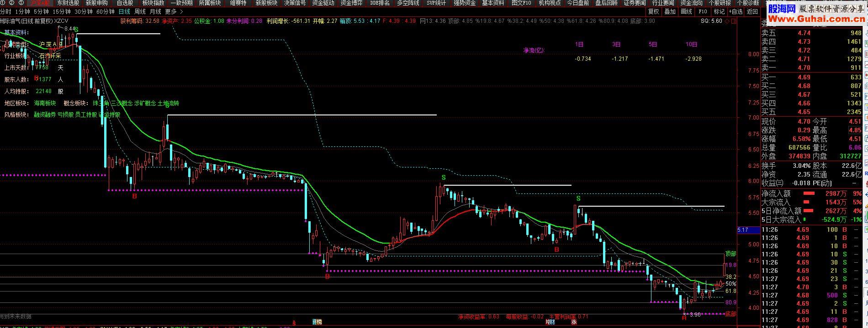Open the 自选股 tab

(125, 3)
